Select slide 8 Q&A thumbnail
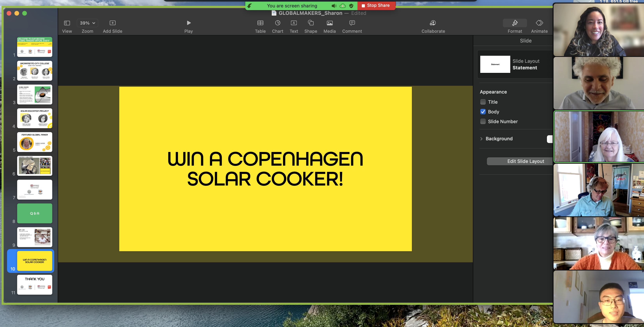The image size is (644, 327). pos(34,213)
